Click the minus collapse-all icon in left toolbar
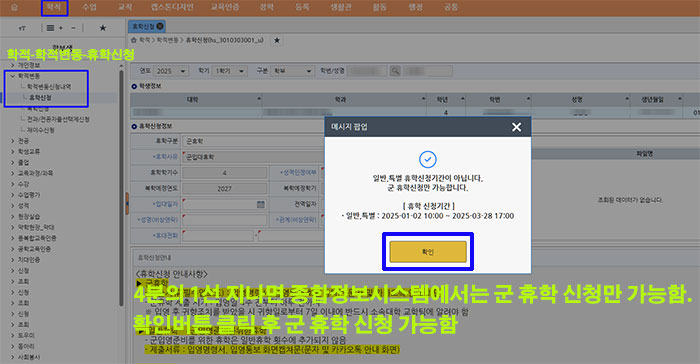 74,28
